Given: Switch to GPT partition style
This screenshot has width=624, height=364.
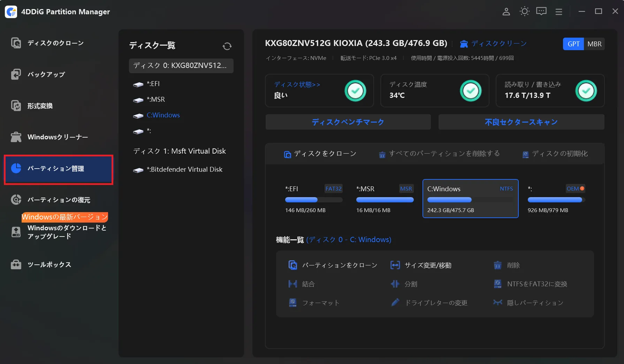Looking at the screenshot, I should tap(573, 44).
